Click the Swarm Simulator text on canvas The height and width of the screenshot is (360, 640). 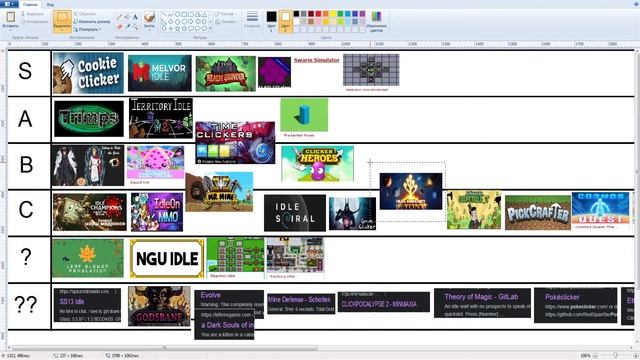pyautogui.click(x=317, y=60)
